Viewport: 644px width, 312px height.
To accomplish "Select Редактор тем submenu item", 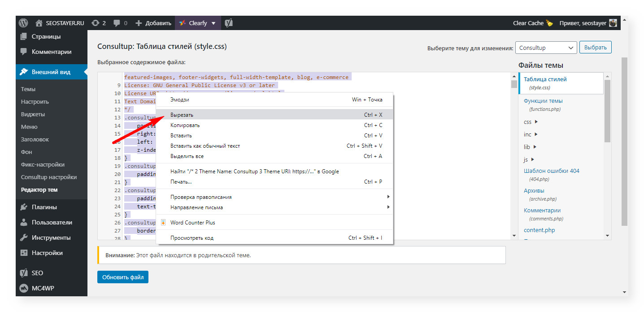I will click(x=39, y=190).
